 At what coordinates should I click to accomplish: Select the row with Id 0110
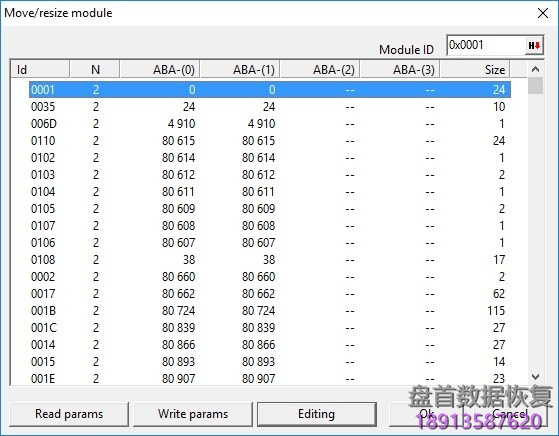point(270,140)
